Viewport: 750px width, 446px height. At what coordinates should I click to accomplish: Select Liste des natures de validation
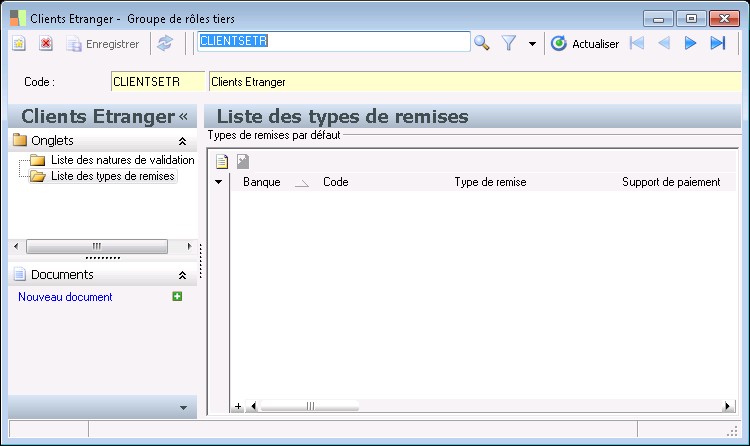click(122, 160)
